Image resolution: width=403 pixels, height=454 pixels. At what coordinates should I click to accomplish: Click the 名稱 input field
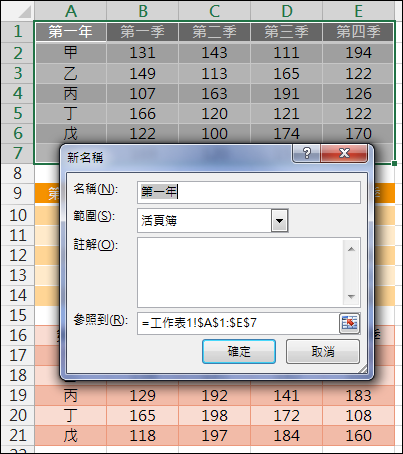pos(249,192)
